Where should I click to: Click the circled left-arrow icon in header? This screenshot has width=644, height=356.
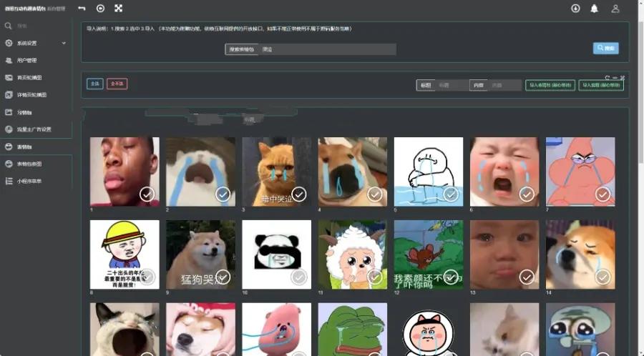click(x=100, y=8)
